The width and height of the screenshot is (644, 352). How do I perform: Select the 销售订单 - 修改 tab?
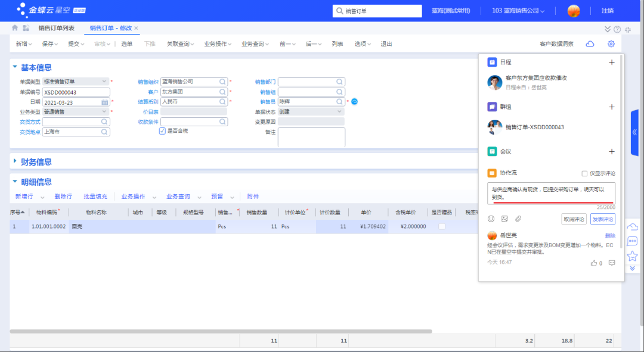110,28
